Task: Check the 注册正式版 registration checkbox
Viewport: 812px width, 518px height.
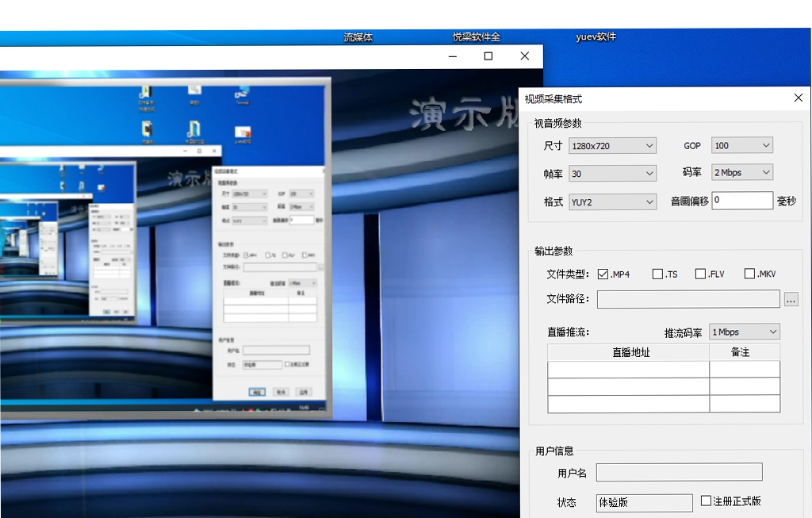Action: click(706, 501)
